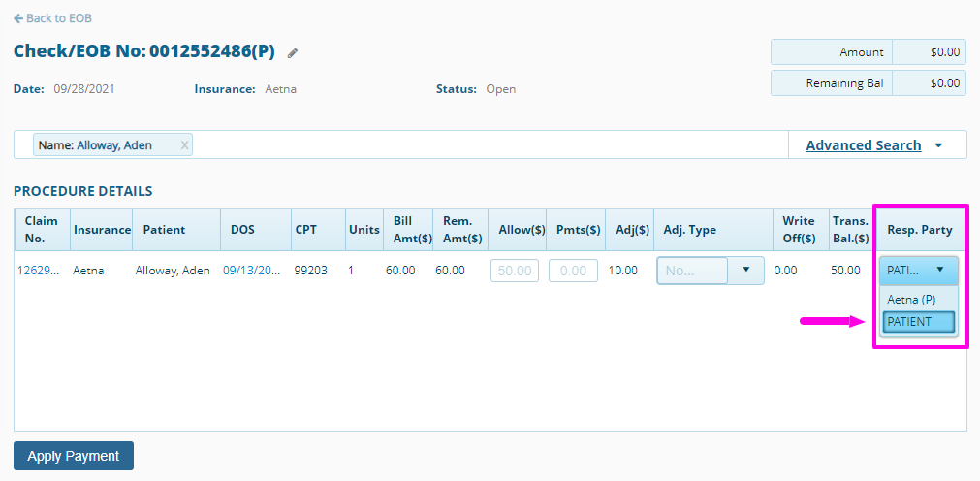The image size is (980, 481).
Task: Sort by Bill Amt($) column header
Action: (408, 230)
